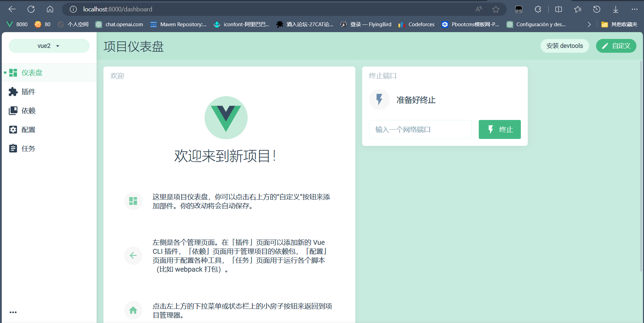The width and height of the screenshot is (644, 323).
Task: Go back in the browser
Action: click(x=12, y=9)
